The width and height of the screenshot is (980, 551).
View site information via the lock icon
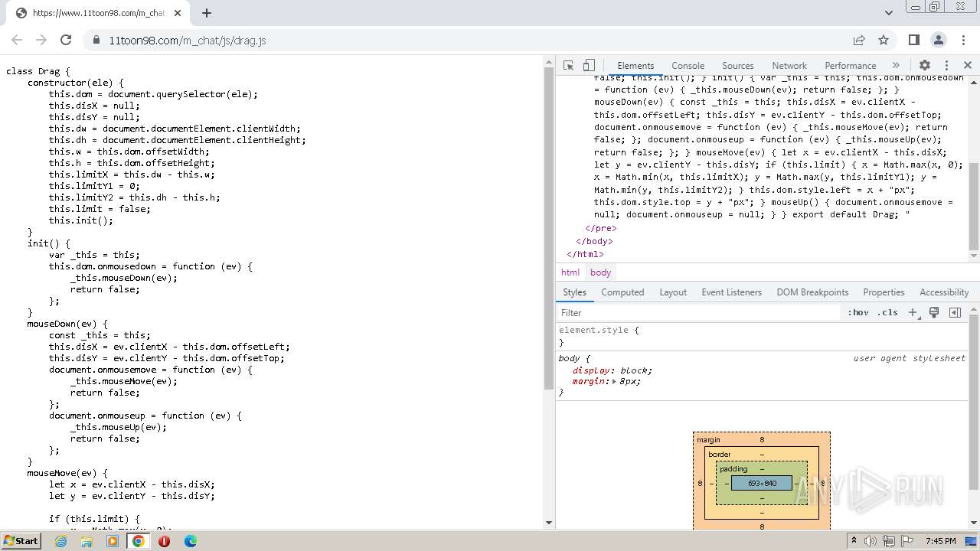coord(96,41)
